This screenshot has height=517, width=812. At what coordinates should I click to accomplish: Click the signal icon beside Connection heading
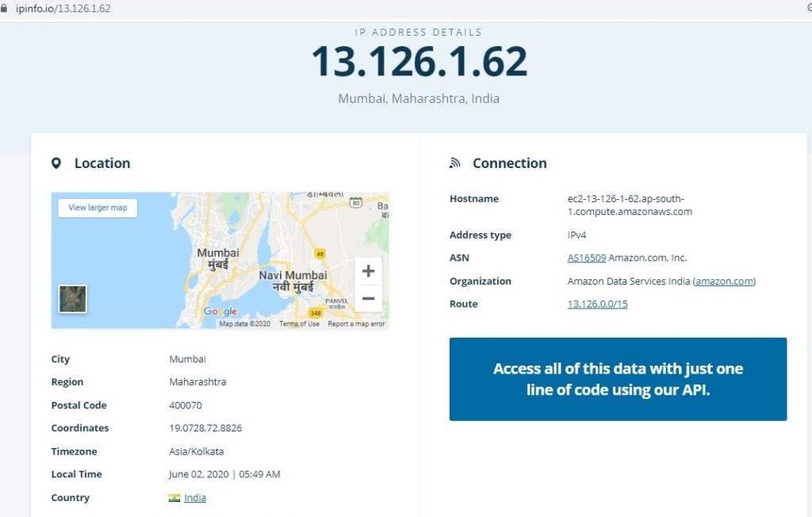[455, 163]
